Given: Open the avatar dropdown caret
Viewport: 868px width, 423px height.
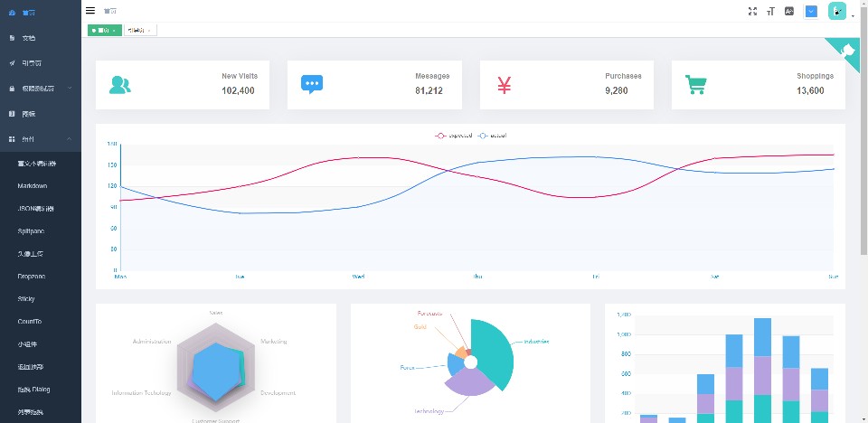Looking at the screenshot, I should (x=853, y=16).
